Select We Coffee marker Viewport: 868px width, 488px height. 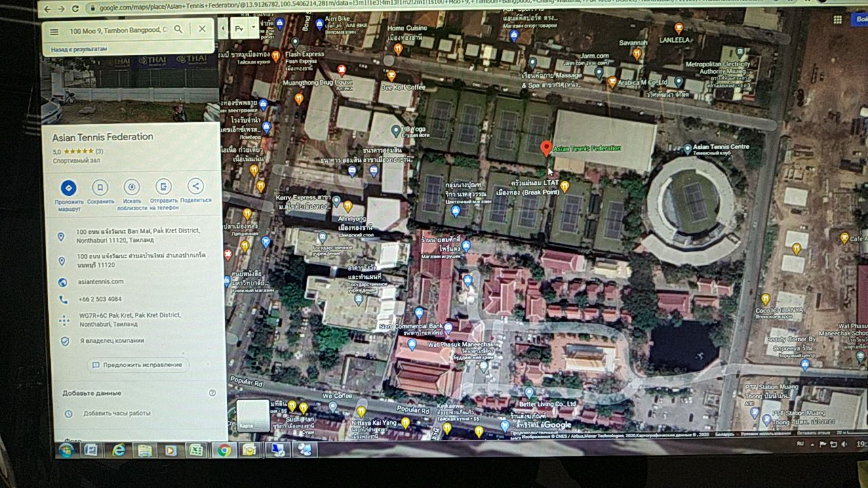(x=332, y=407)
